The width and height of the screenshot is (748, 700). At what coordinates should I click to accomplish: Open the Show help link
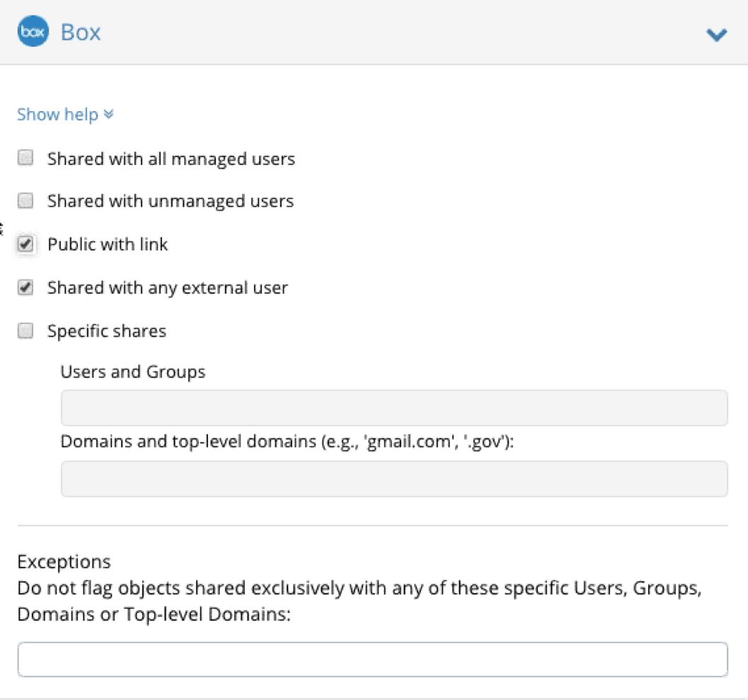click(57, 114)
